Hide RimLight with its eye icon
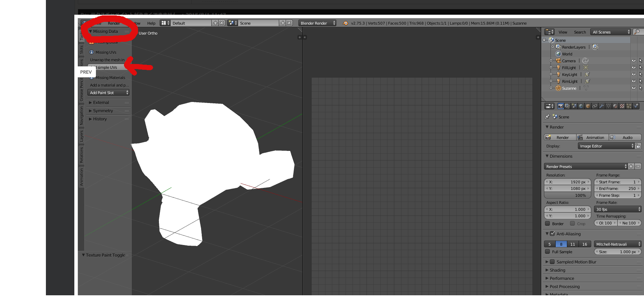Viewport: 644px width, 297px height. click(634, 81)
